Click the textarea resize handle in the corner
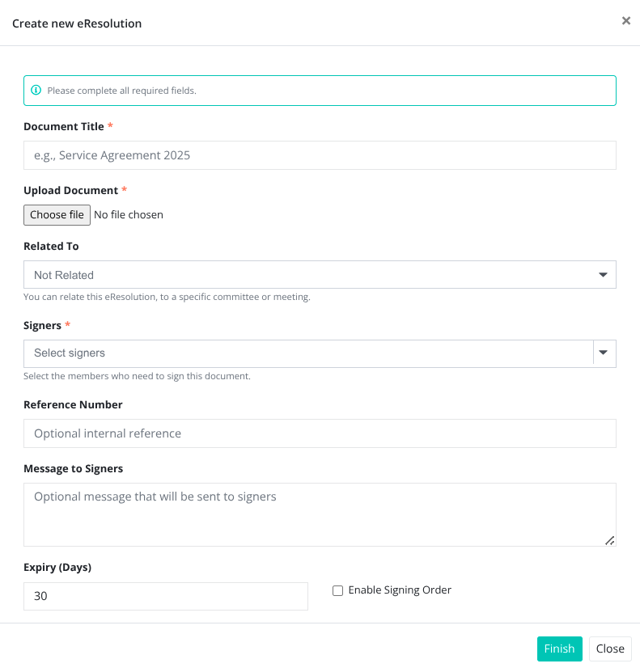Image resolution: width=640 pixels, height=672 pixels. (609, 540)
